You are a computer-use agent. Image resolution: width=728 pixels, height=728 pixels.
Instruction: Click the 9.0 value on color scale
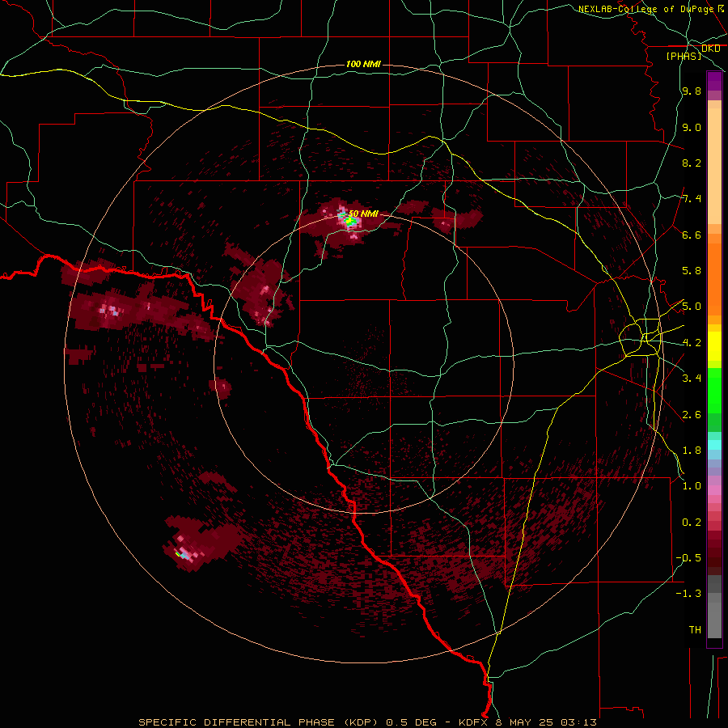pyautogui.click(x=692, y=127)
